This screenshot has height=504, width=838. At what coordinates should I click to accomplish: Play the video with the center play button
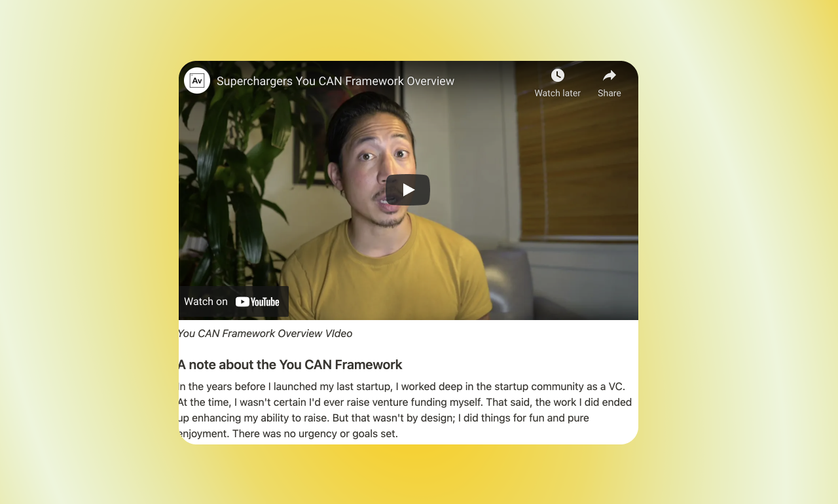coord(408,190)
